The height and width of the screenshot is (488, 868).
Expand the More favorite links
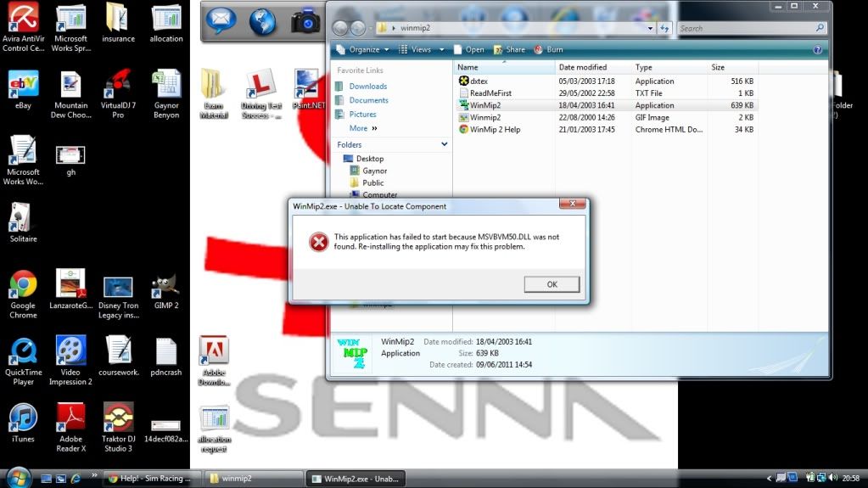coord(363,128)
